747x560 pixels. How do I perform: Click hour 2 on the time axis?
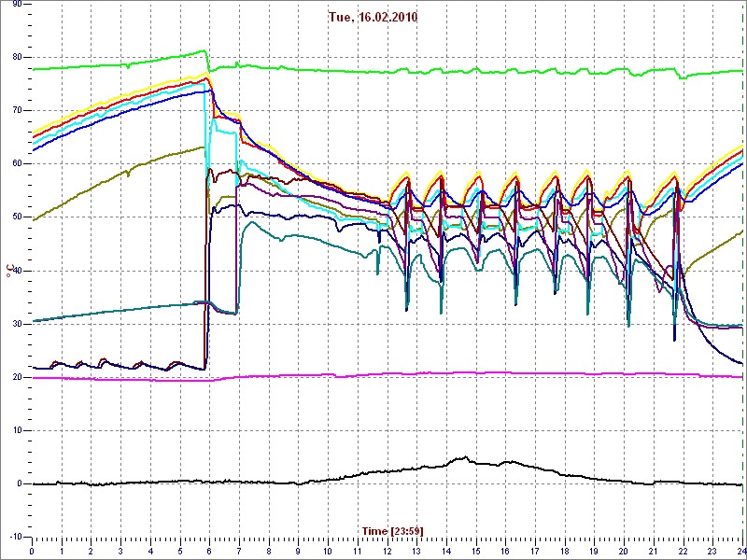tap(91, 551)
